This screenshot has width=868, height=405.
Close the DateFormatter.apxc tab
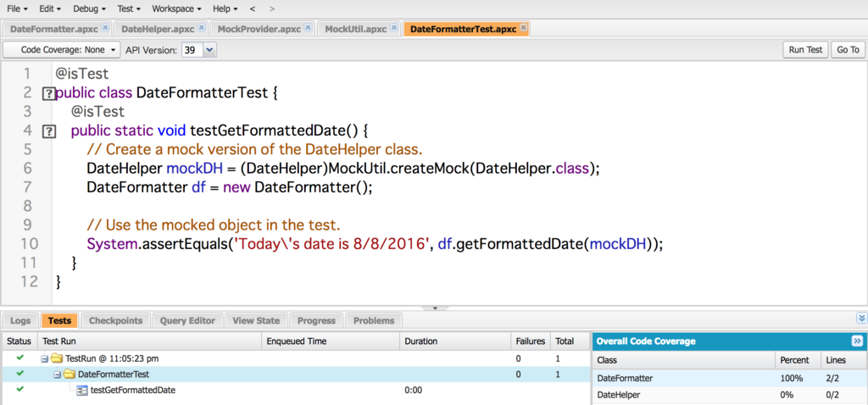[x=106, y=27]
